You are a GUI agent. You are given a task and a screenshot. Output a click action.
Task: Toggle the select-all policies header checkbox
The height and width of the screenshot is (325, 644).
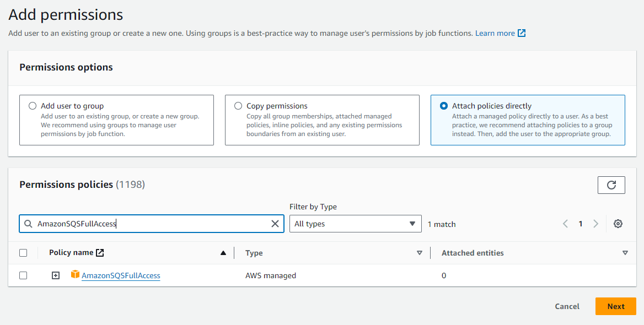23,253
